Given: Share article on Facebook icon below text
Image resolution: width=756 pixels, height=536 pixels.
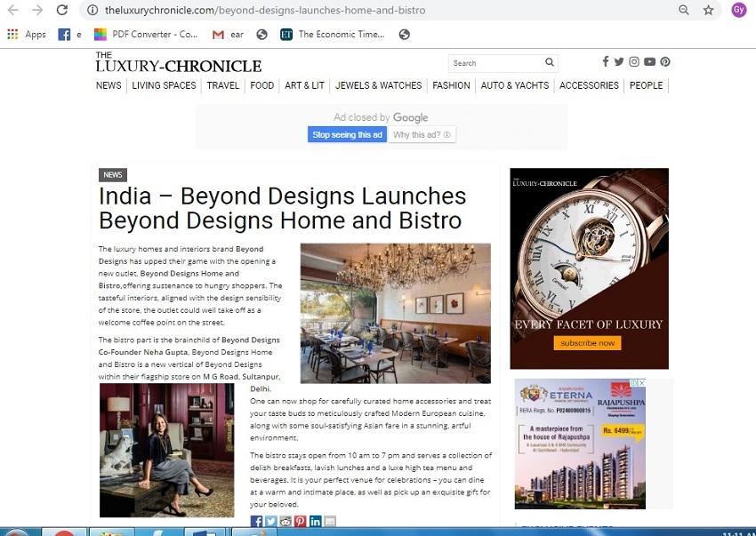Looking at the screenshot, I should coord(256,521).
